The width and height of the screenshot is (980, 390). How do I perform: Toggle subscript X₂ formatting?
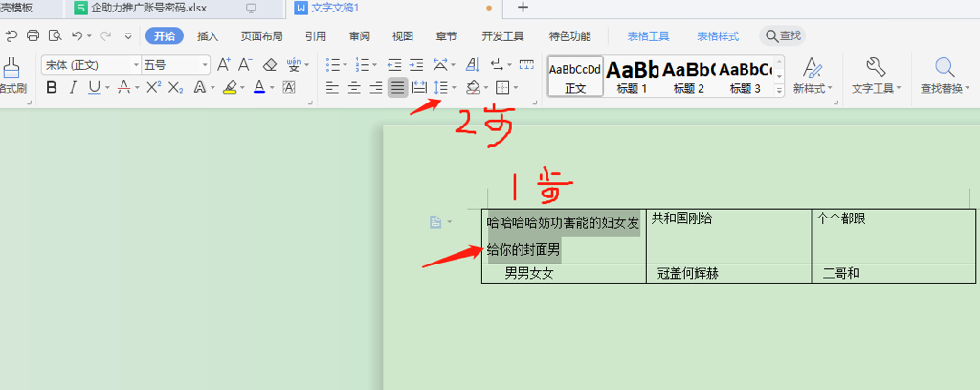pos(176,87)
